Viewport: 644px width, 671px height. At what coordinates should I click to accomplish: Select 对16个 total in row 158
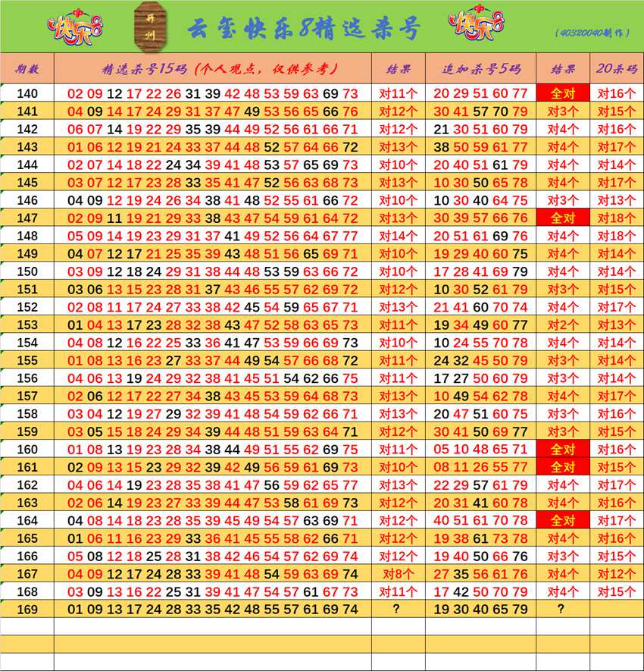(x=617, y=414)
